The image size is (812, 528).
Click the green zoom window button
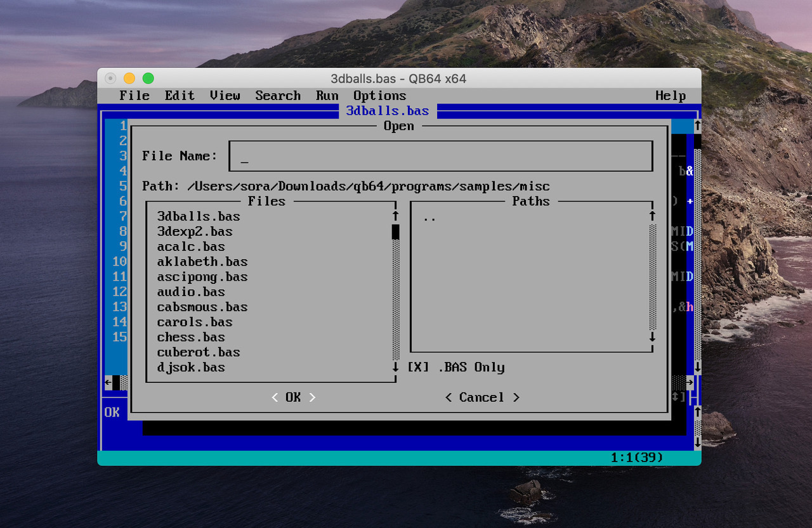(148, 79)
